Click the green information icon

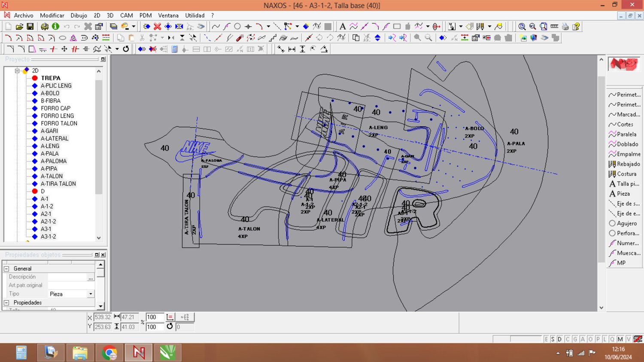click(55, 27)
